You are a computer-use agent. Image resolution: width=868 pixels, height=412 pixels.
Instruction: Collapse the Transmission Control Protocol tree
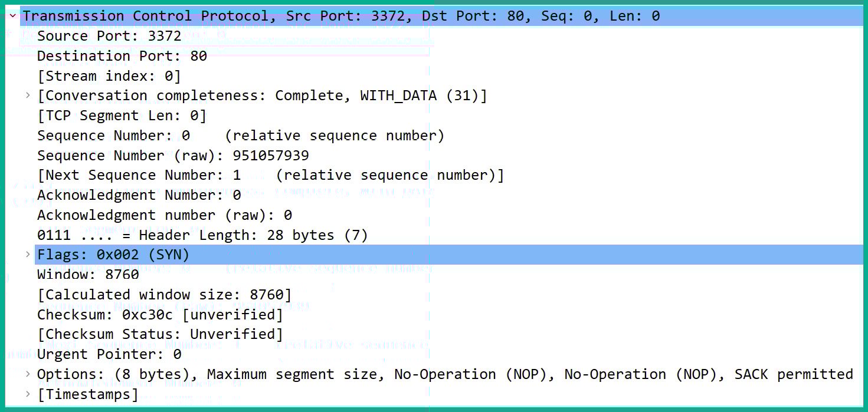[x=12, y=16]
